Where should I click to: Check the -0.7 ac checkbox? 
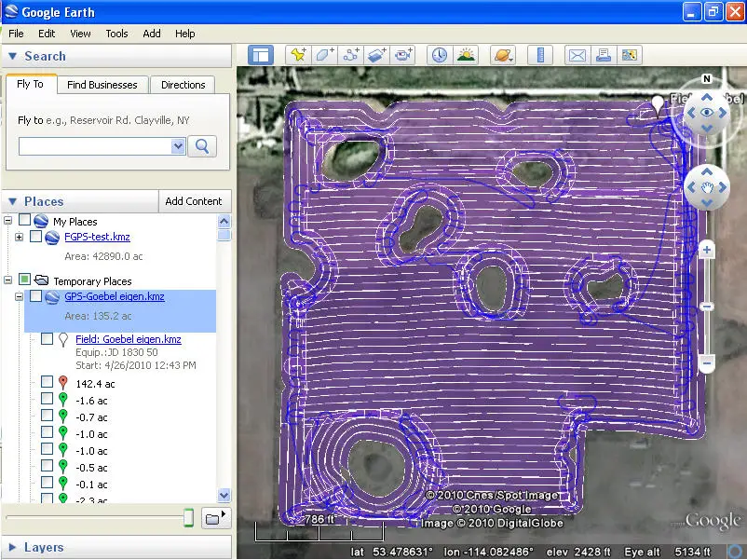click(x=47, y=416)
